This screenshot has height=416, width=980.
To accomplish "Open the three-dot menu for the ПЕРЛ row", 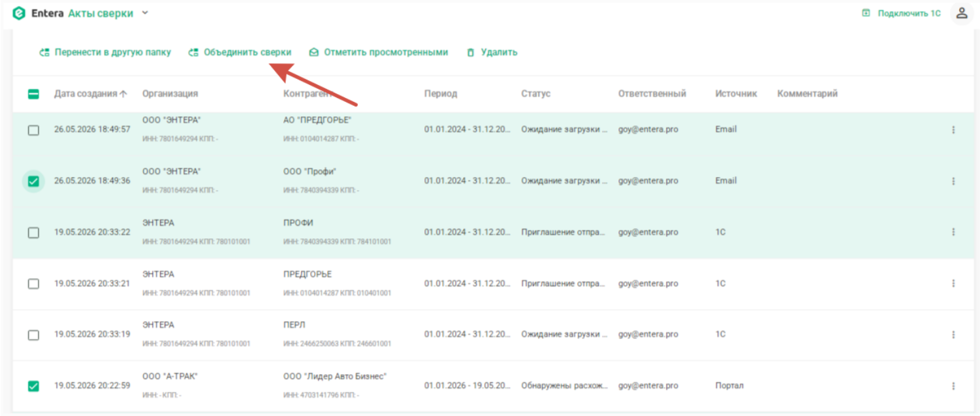I will 953,334.
